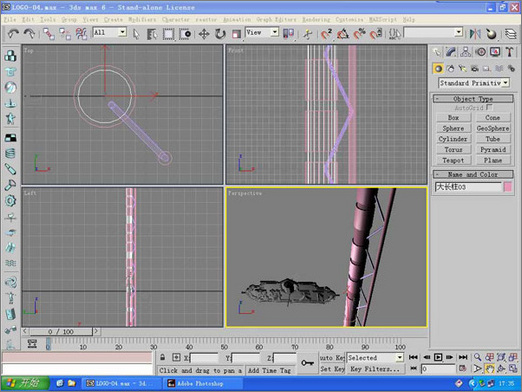Select the Move transform tool
The width and height of the screenshot is (522, 392).
point(204,34)
